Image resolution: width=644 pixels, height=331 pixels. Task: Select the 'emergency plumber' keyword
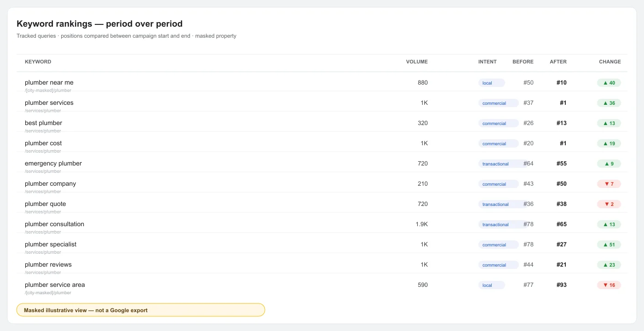[53, 164]
